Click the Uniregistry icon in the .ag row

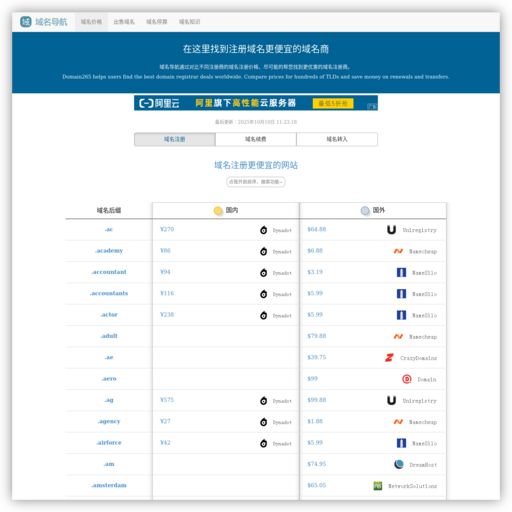click(x=391, y=400)
